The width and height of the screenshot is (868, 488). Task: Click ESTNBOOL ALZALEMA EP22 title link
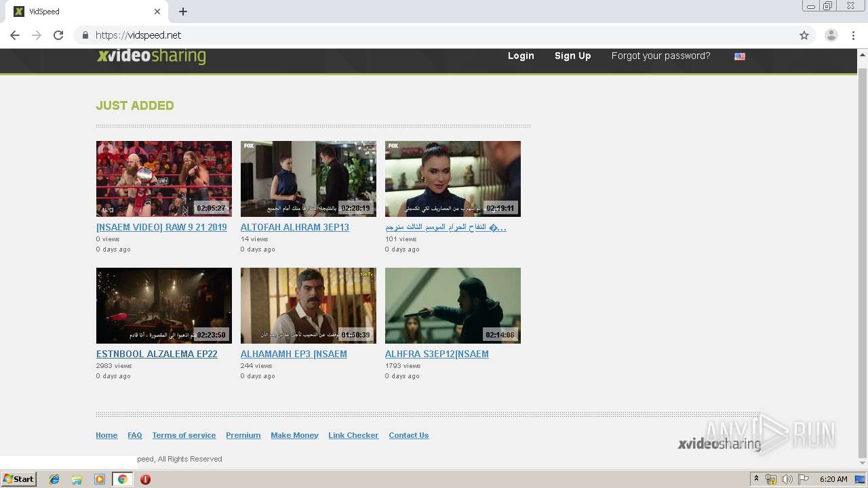pos(157,354)
